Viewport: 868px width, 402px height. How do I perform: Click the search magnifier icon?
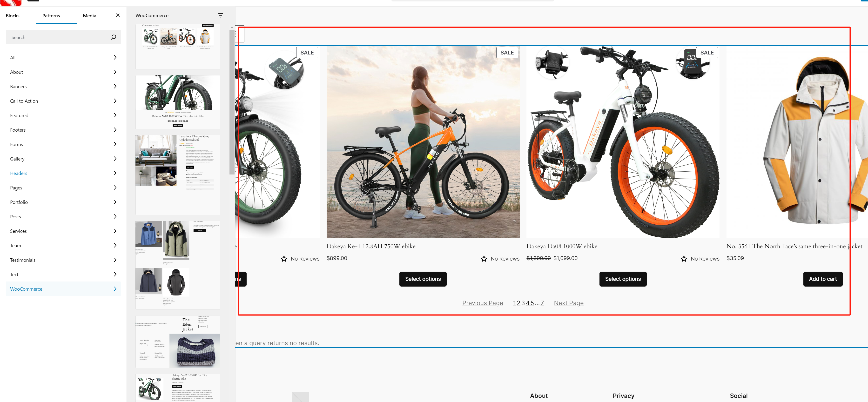(114, 37)
